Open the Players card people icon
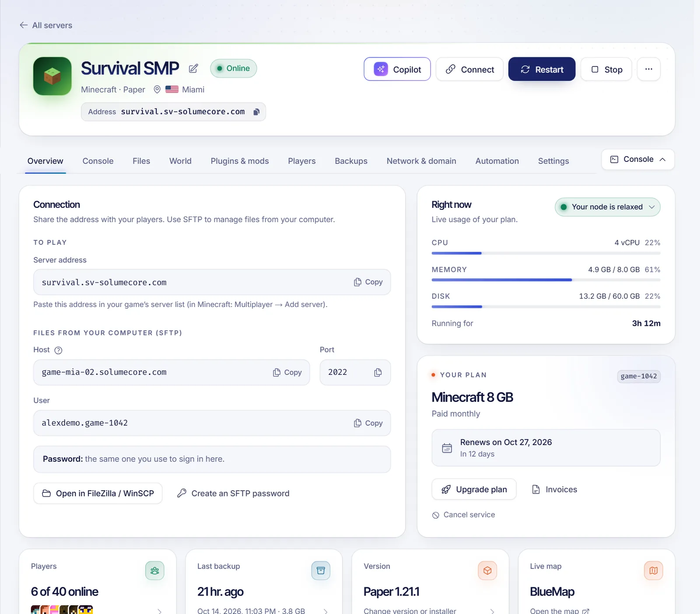The height and width of the screenshot is (614, 700). point(155,571)
